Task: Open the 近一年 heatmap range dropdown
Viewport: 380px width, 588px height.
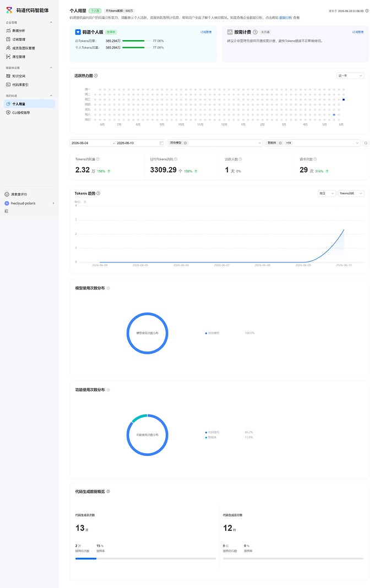Action: (x=350, y=76)
